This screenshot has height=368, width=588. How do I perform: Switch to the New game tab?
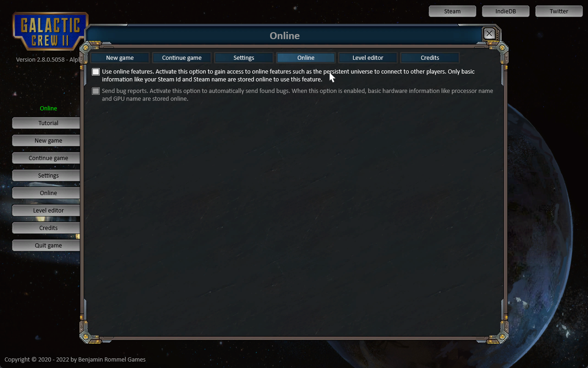[x=120, y=57]
